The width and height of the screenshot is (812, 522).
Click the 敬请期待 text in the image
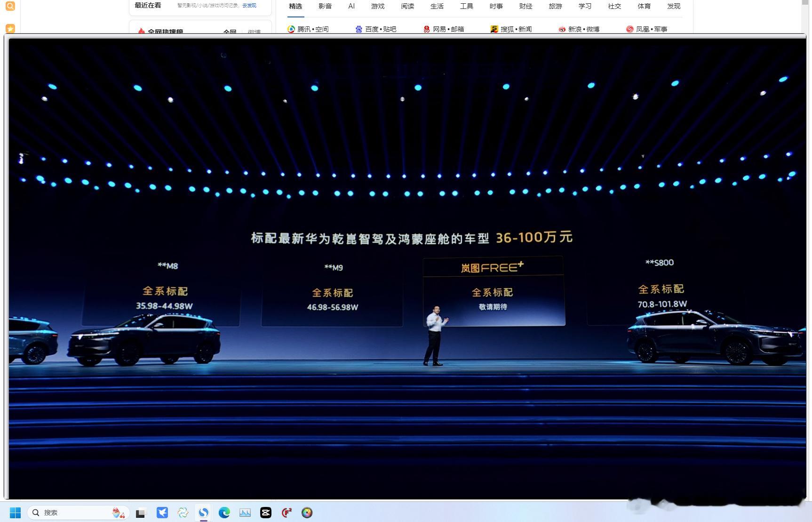[x=493, y=307]
